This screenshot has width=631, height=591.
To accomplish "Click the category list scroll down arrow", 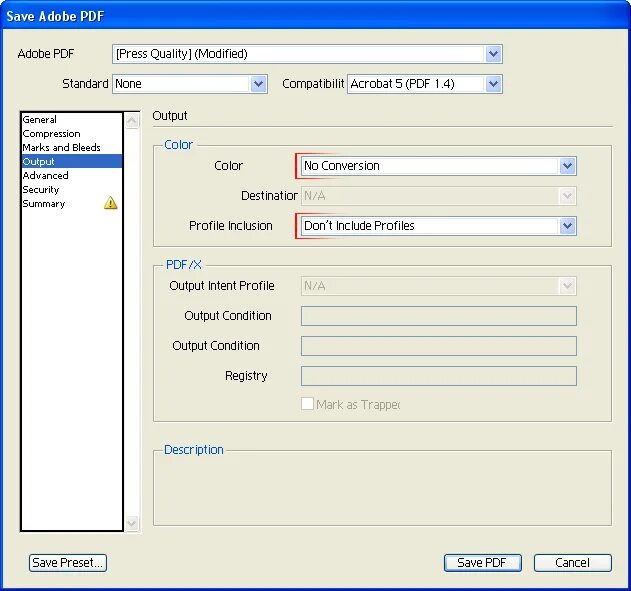I will (132, 523).
